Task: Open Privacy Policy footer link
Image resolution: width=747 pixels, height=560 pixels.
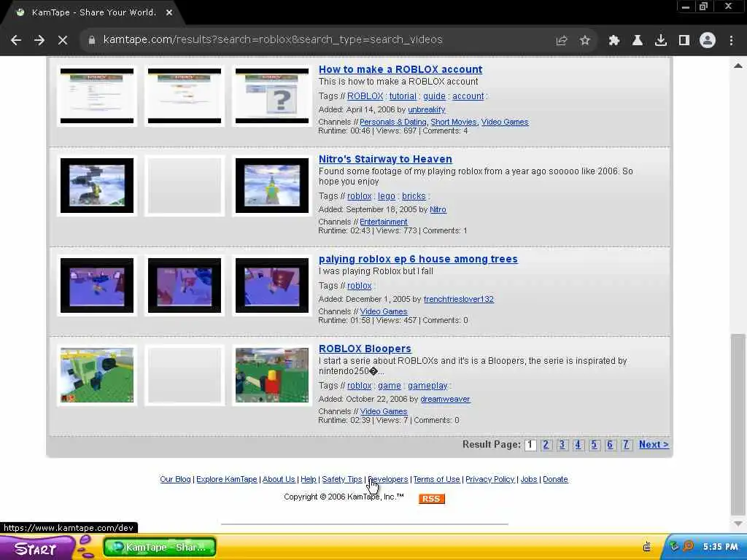Action: point(489,480)
